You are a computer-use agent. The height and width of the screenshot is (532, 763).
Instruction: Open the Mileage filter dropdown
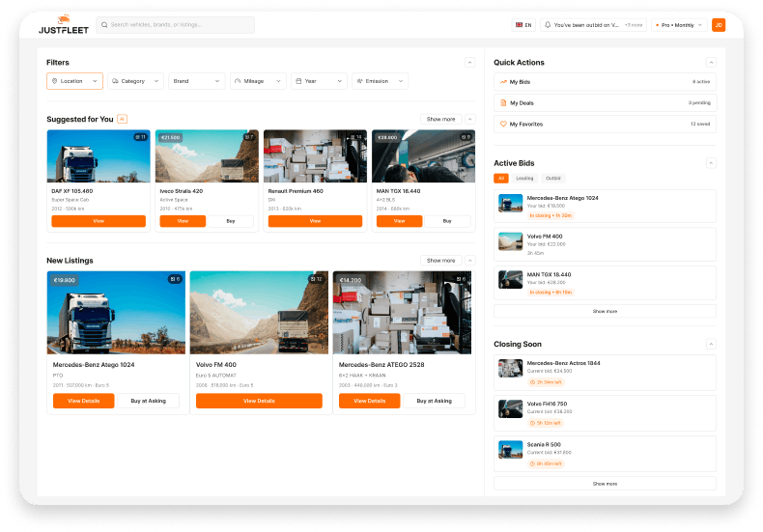[x=258, y=81]
